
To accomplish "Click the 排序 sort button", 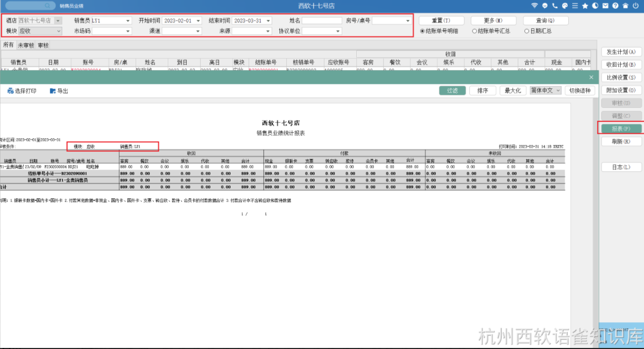I will point(483,90).
